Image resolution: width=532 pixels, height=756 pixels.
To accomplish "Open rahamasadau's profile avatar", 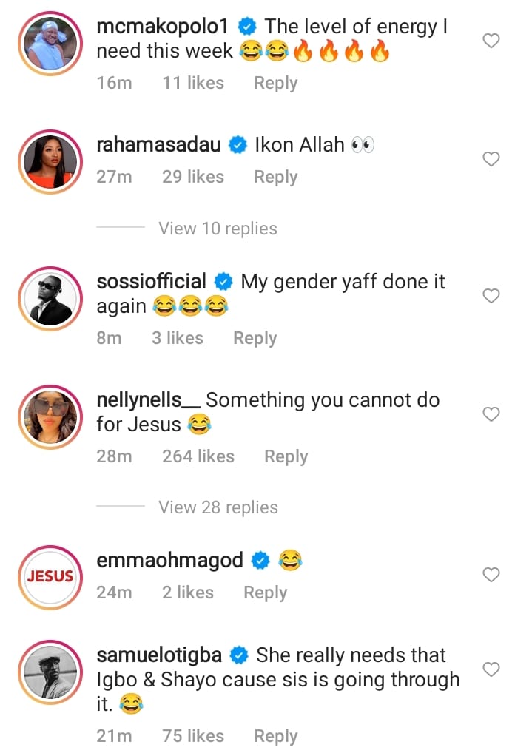I will (50, 161).
